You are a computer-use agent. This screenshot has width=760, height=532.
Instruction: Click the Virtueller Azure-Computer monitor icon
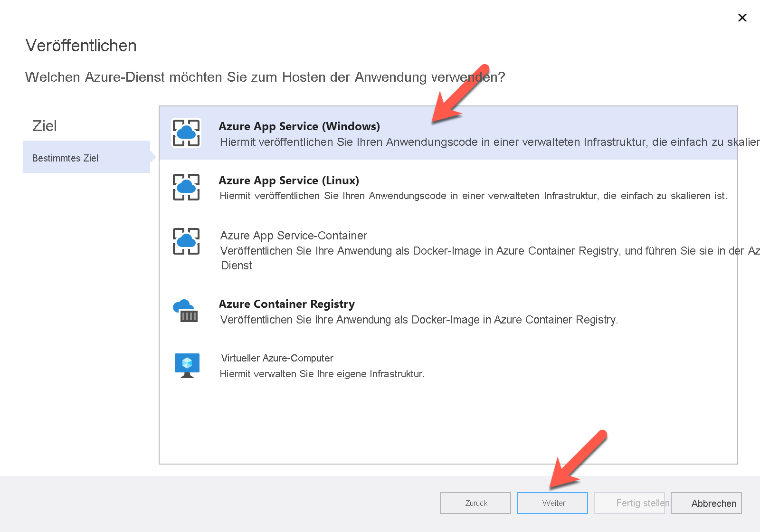coord(187,365)
